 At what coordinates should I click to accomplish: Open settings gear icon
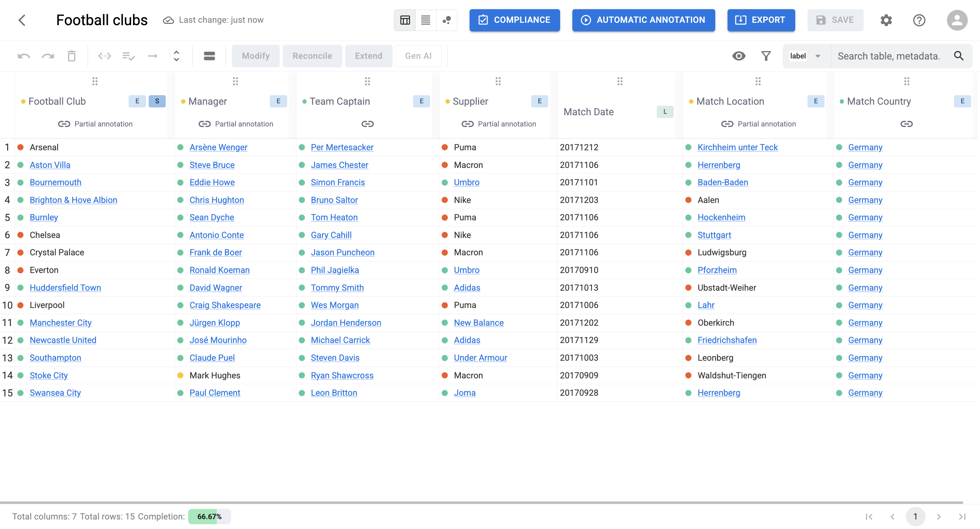886,20
